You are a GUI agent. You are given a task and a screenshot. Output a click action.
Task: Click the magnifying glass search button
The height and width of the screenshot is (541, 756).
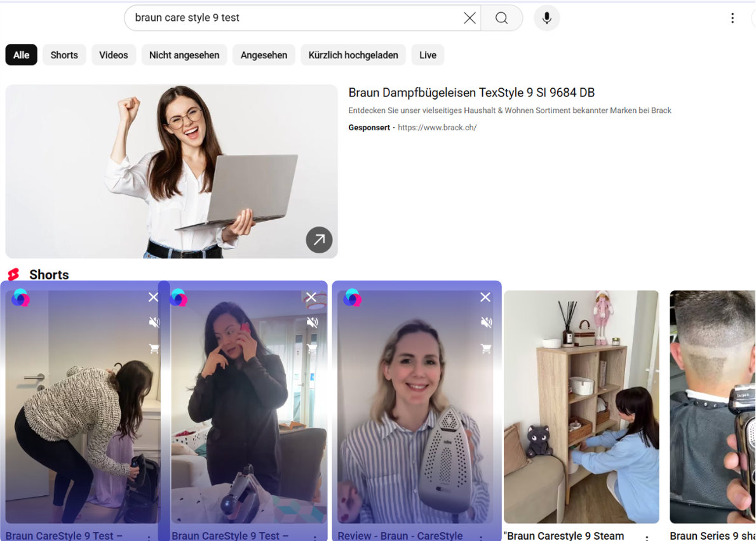pos(501,18)
